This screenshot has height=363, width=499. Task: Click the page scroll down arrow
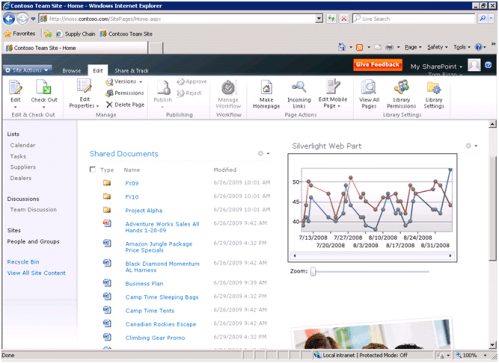[x=493, y=345]
